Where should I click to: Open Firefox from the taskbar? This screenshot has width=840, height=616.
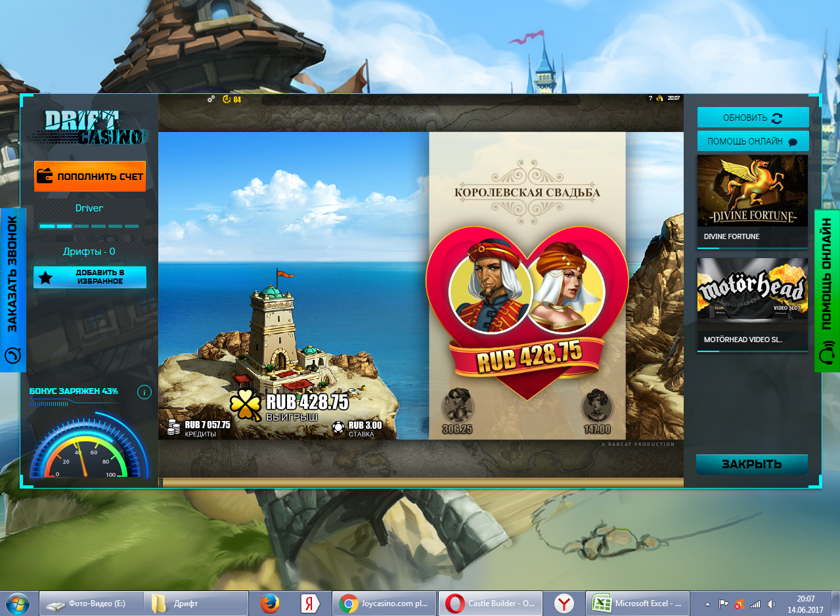(269, 604)
